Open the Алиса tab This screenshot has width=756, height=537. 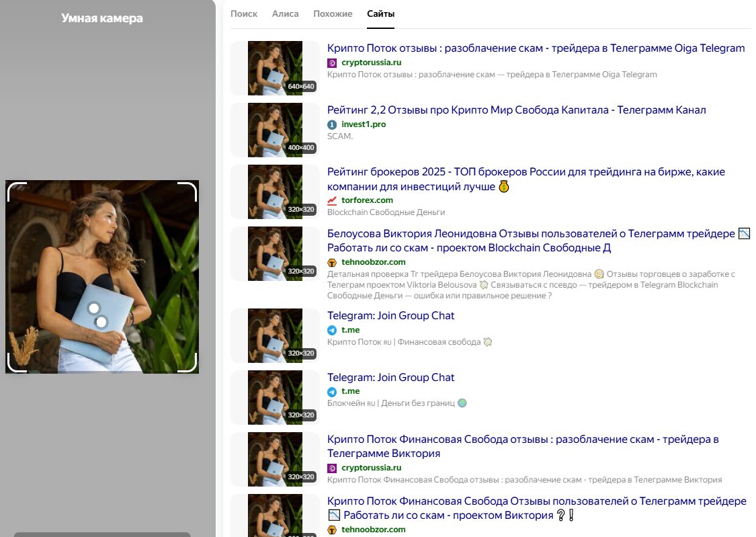pyautogui.click(x=286, y=14)
